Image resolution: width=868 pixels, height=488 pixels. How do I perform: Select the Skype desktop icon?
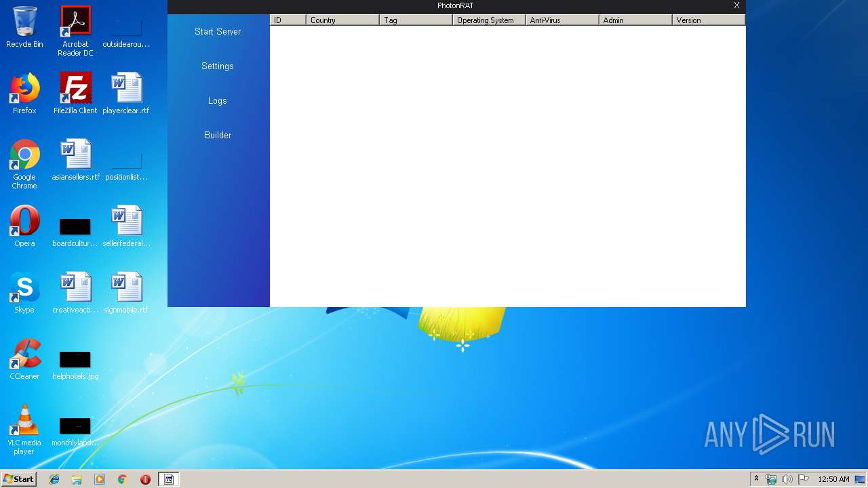[24, 293]
